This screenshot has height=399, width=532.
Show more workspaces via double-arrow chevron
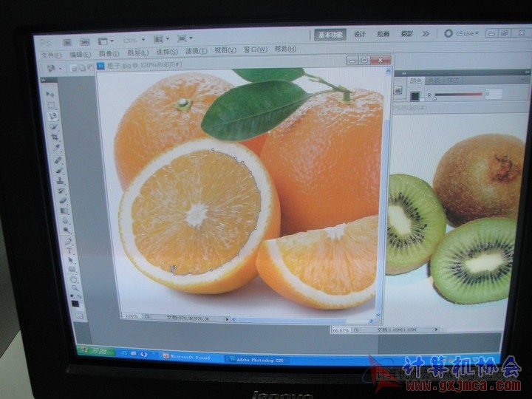(x=426, y=34)
